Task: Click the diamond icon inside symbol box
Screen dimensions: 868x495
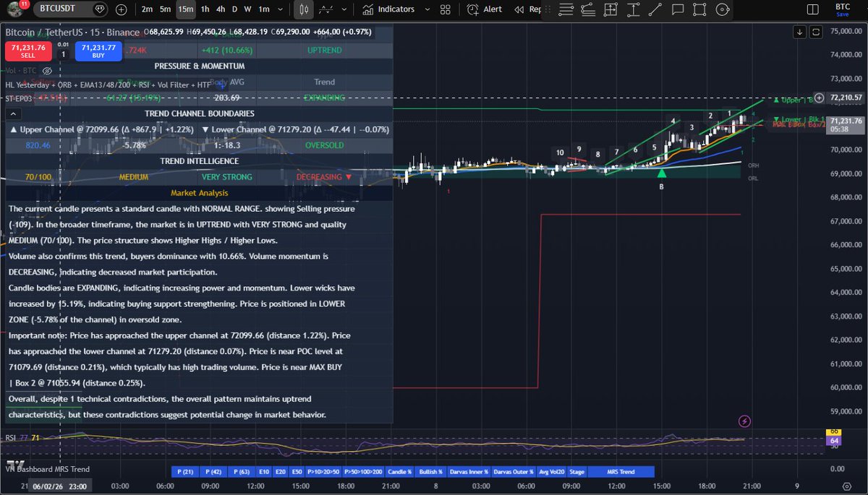Action: (98, 9)
